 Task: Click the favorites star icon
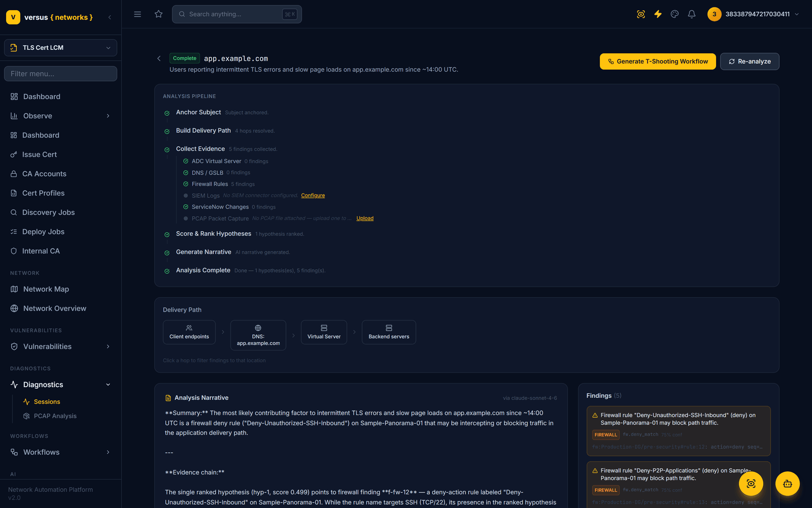pyautogui.click(x=159, y=14)
